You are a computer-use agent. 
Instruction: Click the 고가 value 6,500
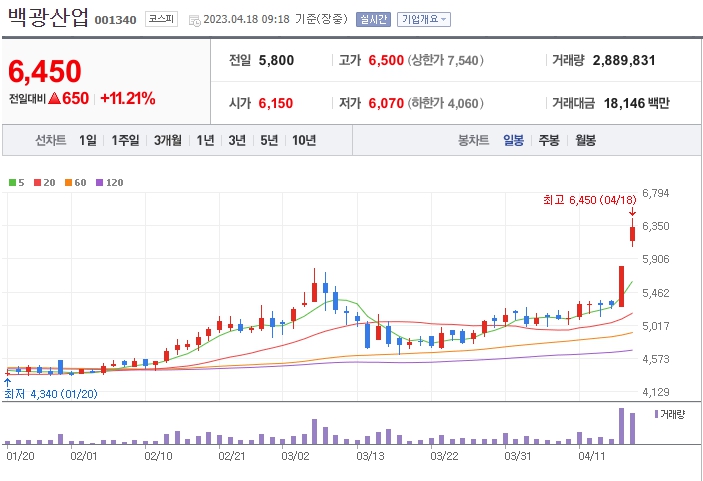386,60
